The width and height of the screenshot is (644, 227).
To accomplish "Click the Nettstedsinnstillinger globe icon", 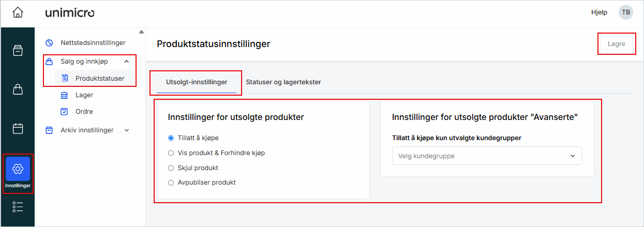I will click(x=50, y=43).
